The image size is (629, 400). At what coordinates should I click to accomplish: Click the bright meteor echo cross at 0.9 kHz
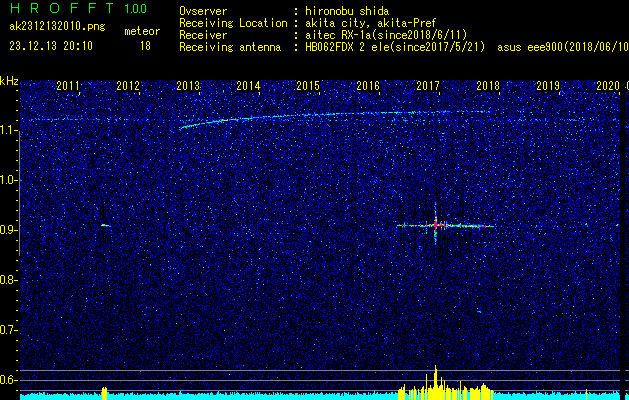[x=436, y=226]
